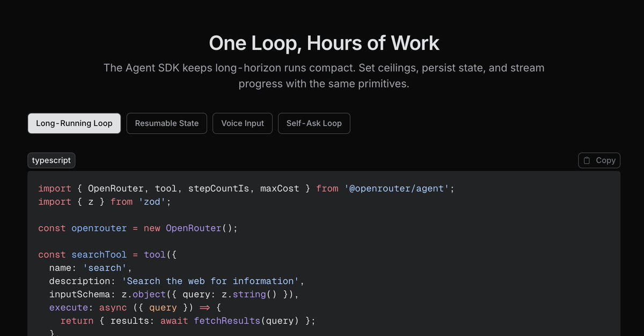Select the Voice Input tab
The image size is (644, 336).
tap(243, 123)
